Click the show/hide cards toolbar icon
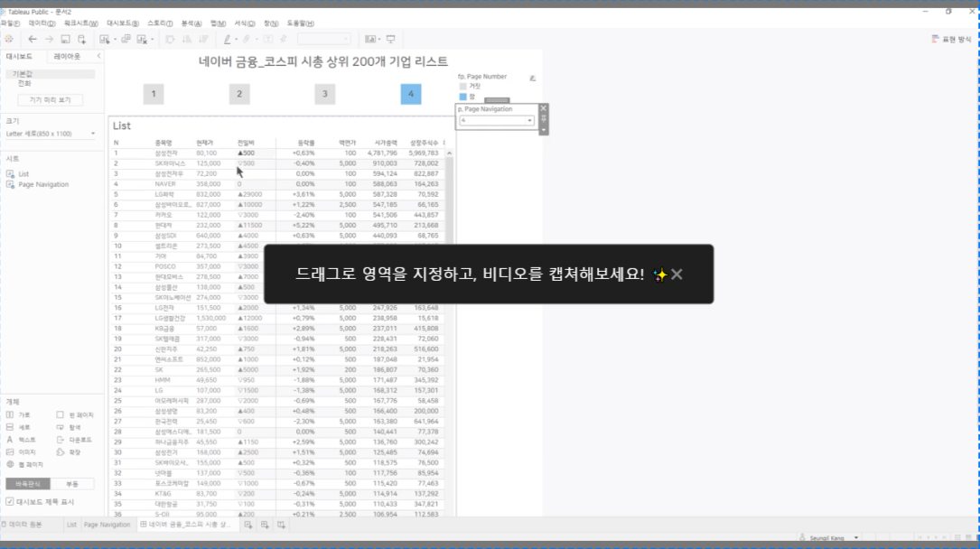980x549 pixels. (x=370, y=39)
